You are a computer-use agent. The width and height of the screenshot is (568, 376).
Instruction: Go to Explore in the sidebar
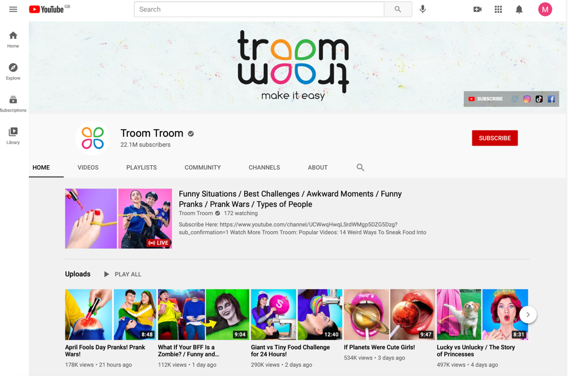tap(13, 71)
